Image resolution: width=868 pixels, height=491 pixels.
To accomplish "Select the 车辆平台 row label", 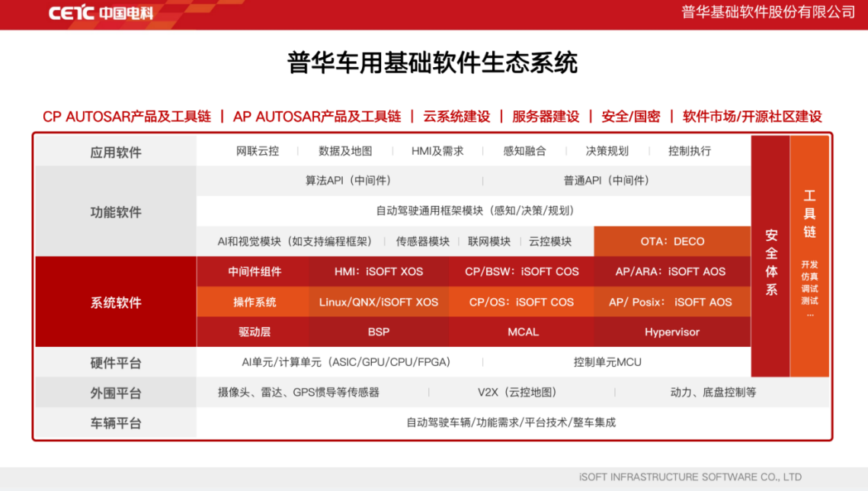I will click(116, 423).
